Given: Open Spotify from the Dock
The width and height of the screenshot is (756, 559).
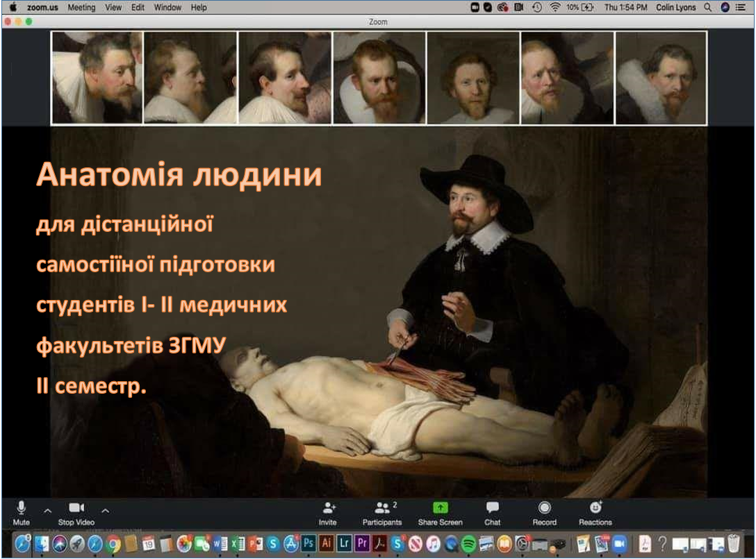Looking at the screenshot, I should 468,544.
